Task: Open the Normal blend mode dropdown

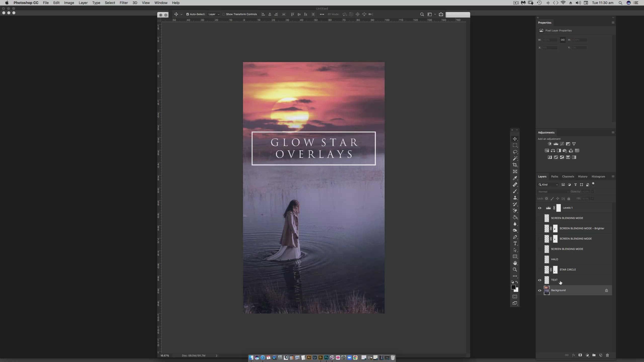Action: (553, 192)
